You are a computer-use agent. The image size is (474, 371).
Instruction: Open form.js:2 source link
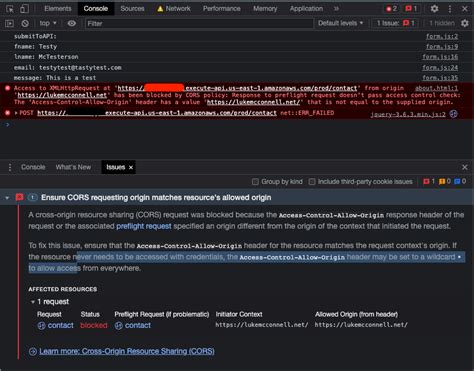coord(442,36)
